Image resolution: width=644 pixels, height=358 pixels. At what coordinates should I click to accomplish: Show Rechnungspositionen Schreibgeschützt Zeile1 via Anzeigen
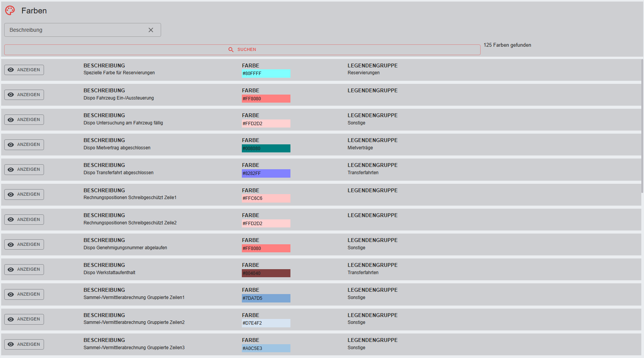tap(24, 195)
